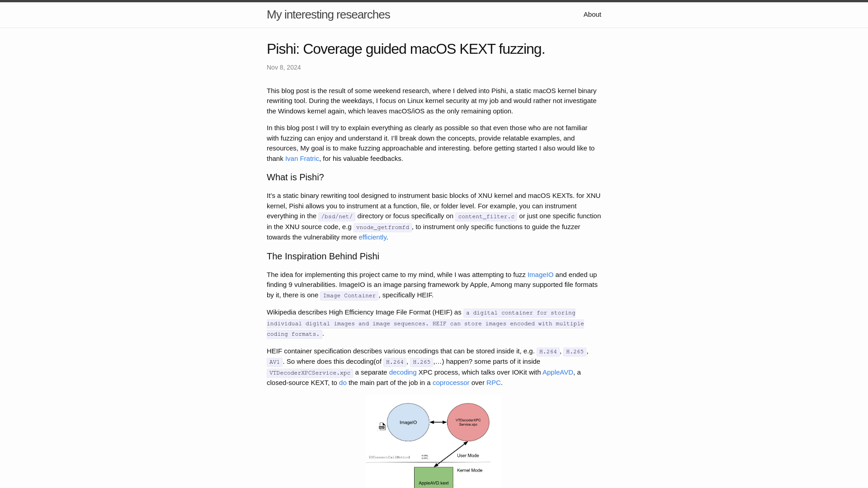Open the About page link
Screen dimensions: 868x488
592,14
